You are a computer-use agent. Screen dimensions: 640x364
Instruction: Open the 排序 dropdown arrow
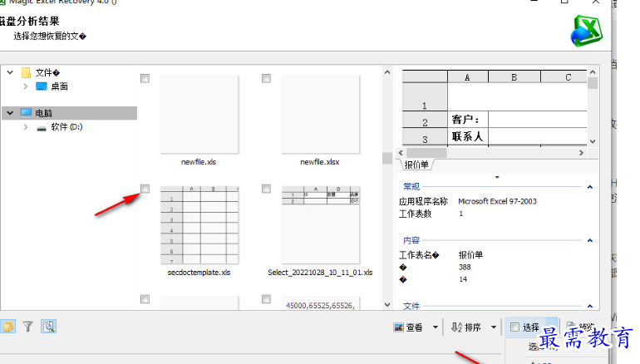(494, 327)
